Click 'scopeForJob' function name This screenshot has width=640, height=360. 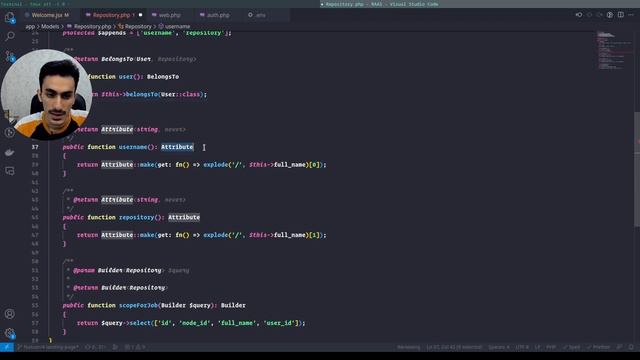click(138, 305)
